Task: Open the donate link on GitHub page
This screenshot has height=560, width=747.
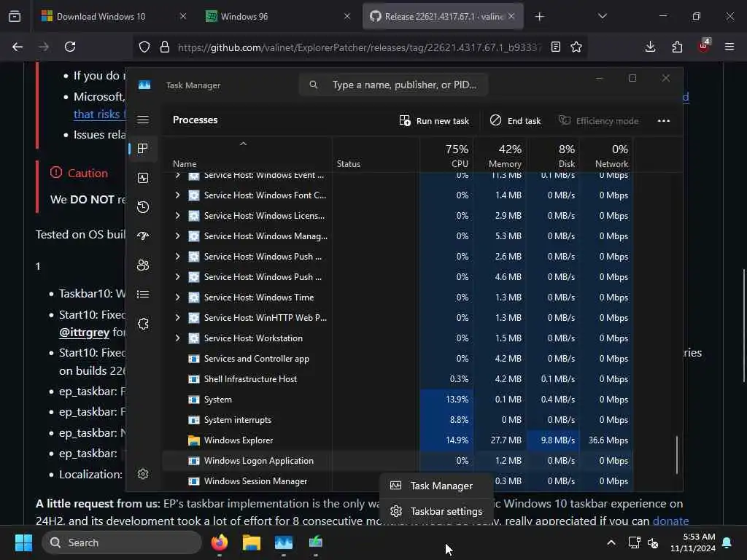Action: [670, 521]
